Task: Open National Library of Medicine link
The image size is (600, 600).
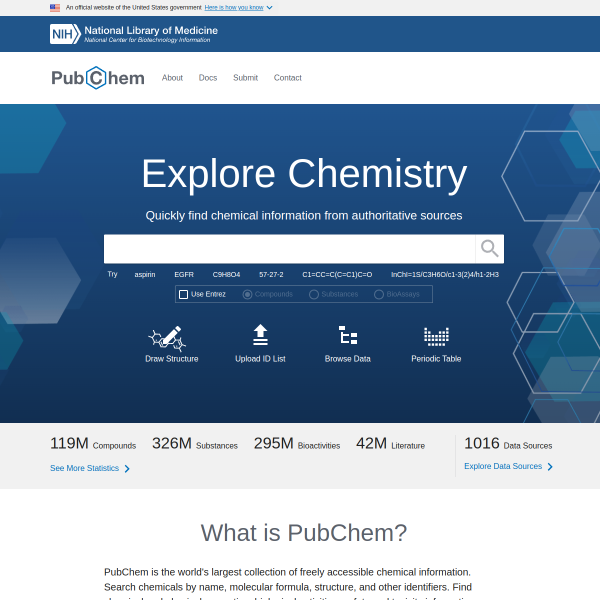Action: pyautogui.click(x=151, y=31)
